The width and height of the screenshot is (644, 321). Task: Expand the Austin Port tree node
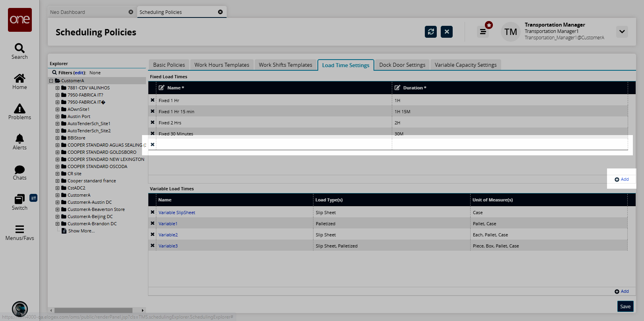(57, 116)
